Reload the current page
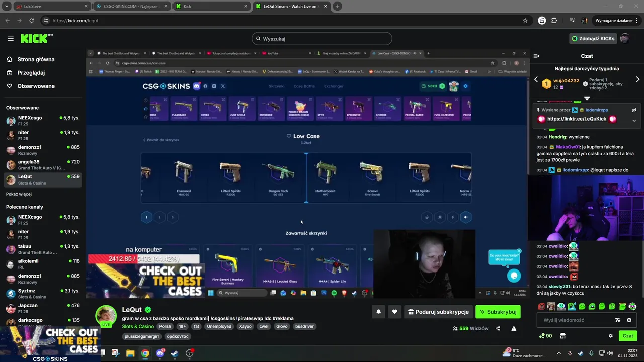Screen dimensions: 644x362 (31, 21)
